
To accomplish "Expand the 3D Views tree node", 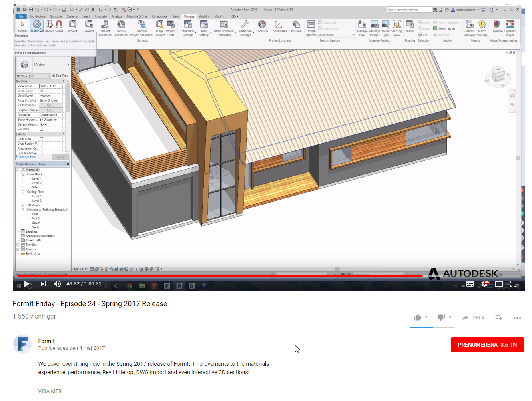I will click(23, 205).
